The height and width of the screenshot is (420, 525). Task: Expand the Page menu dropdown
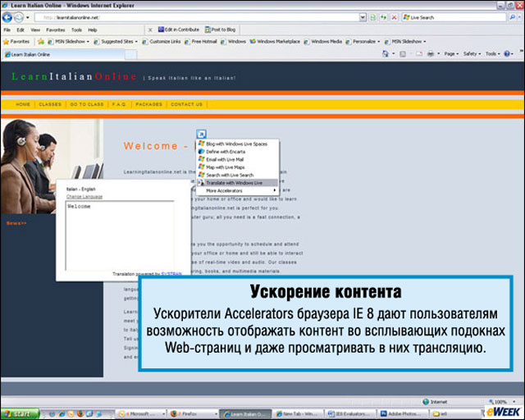click(451, 54)
